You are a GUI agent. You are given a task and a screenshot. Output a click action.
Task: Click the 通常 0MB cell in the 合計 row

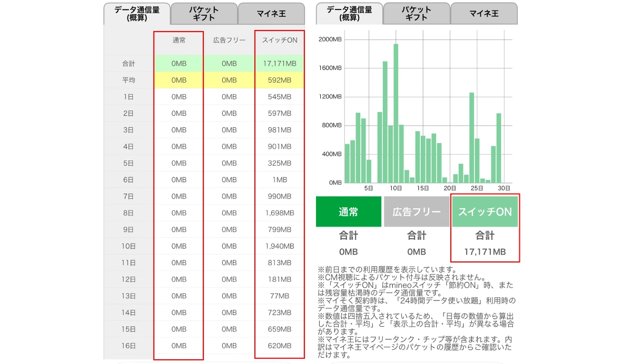[x=179, y=64]
